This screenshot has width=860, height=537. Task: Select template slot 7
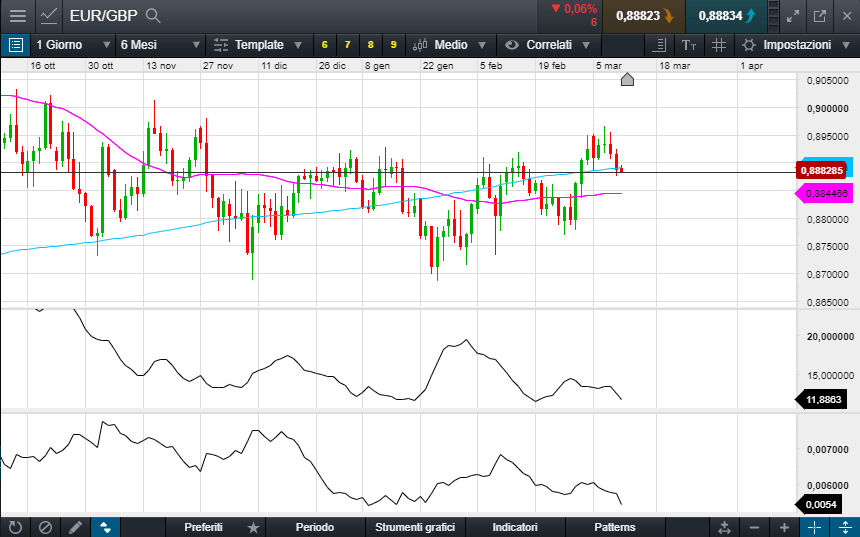click(x=348, y=45)
